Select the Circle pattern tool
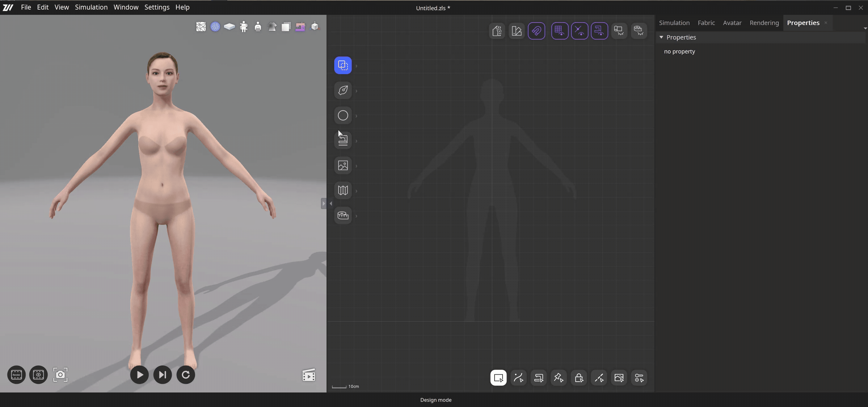 click(343, 115)
